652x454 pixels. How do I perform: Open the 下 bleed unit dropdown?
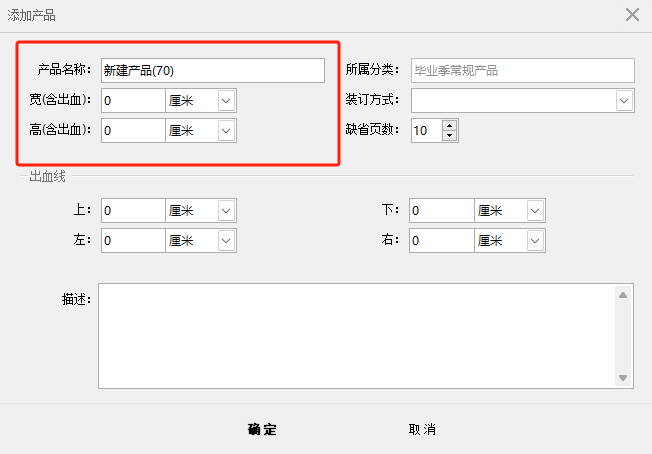[x=535, y=210]
